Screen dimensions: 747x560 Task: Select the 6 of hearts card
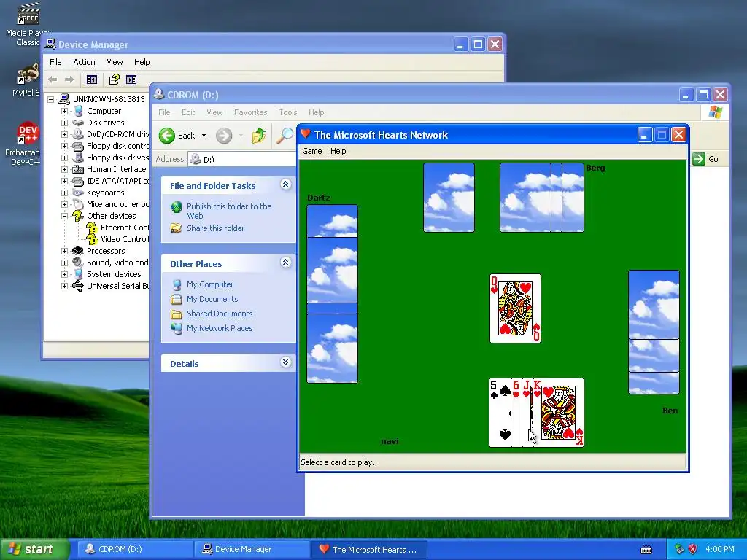516,413
